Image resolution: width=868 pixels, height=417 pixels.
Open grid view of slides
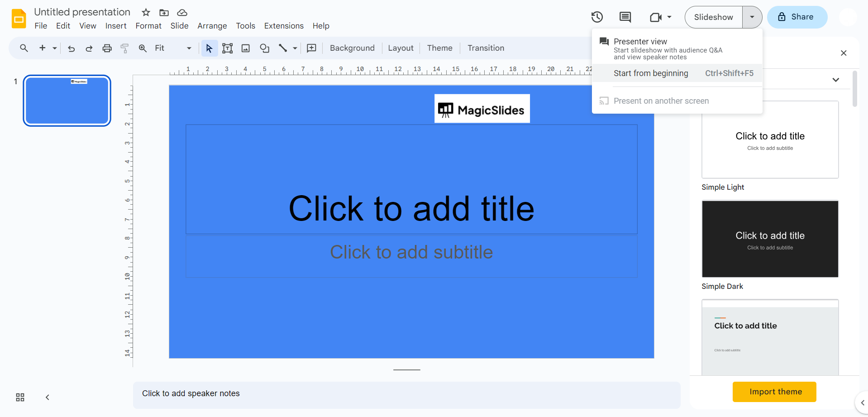point(20,397)
